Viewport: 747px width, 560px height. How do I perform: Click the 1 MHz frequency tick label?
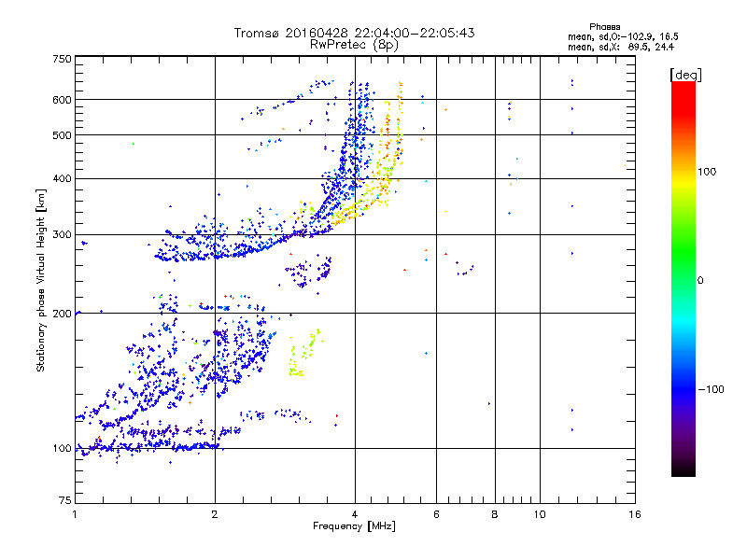tap(75, 514)
